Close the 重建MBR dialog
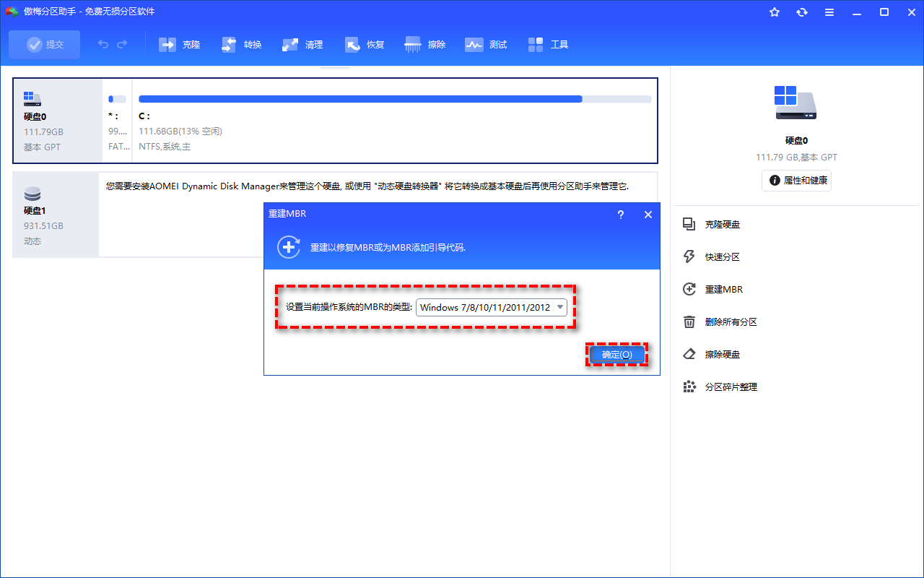The height and width of the screenshot is (578, 924). [648, 215]
